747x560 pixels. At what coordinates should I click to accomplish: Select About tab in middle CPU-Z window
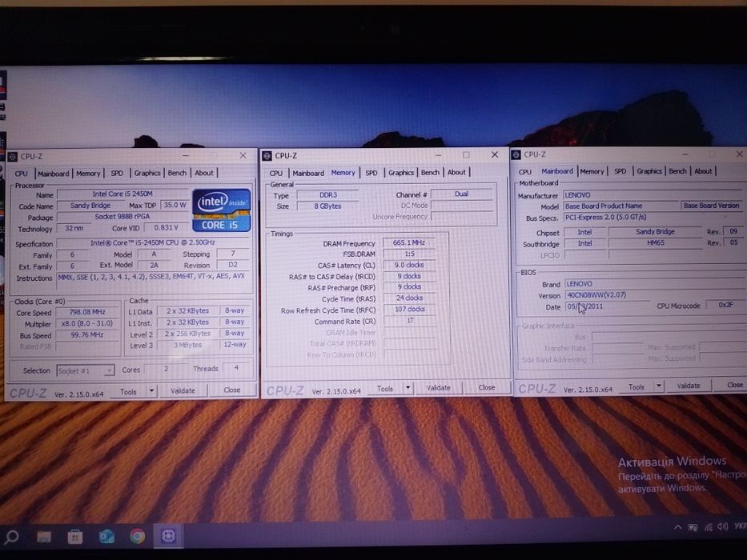pyautogui.click(x=456, y=172)
